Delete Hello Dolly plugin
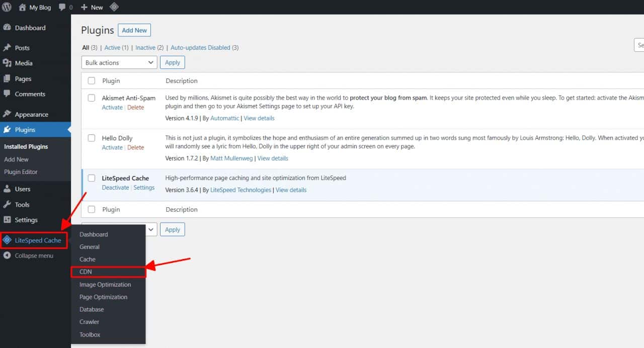This screenshot has height=348, width=644. [136, 147]
